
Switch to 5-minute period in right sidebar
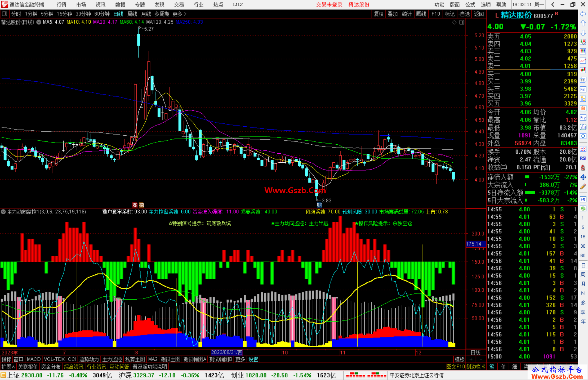(583, 227)
